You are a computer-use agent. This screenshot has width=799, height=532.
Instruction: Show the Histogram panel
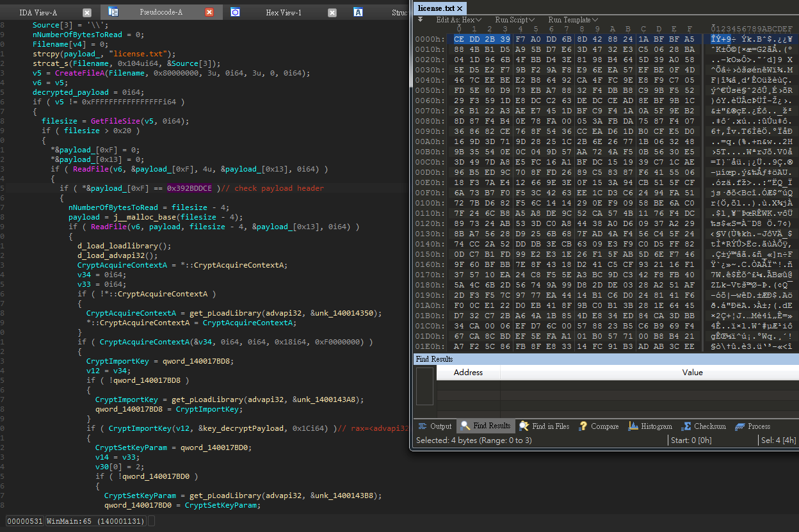coord(650,426)
